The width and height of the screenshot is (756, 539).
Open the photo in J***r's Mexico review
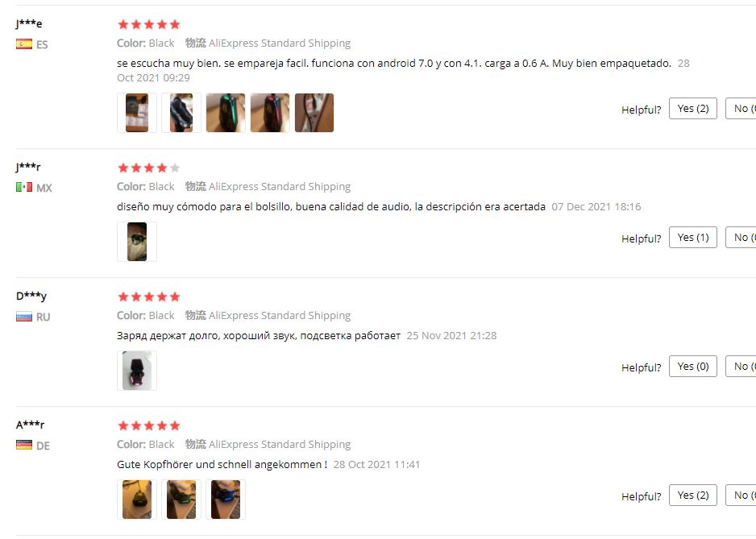[x=137, y=242]
